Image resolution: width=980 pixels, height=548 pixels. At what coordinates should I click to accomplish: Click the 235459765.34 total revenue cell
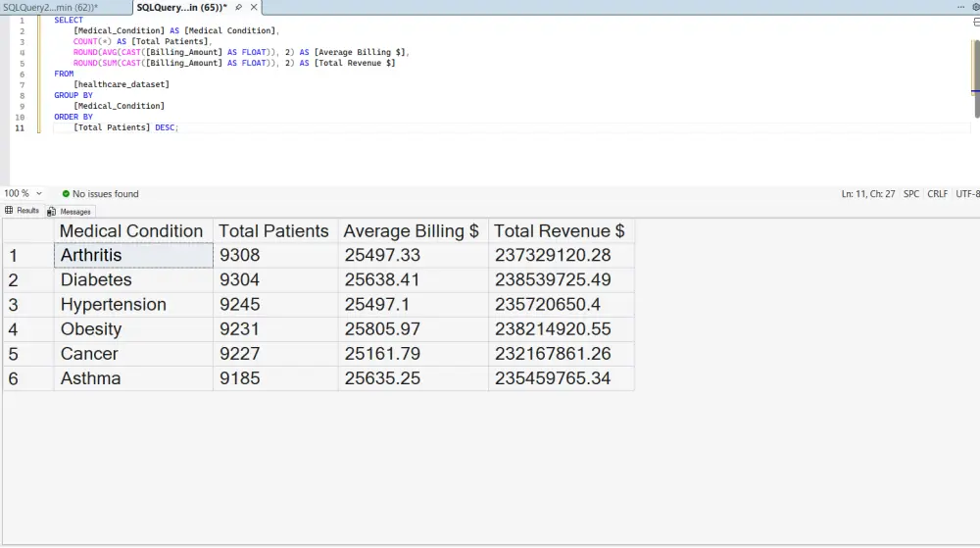[562, 378]
